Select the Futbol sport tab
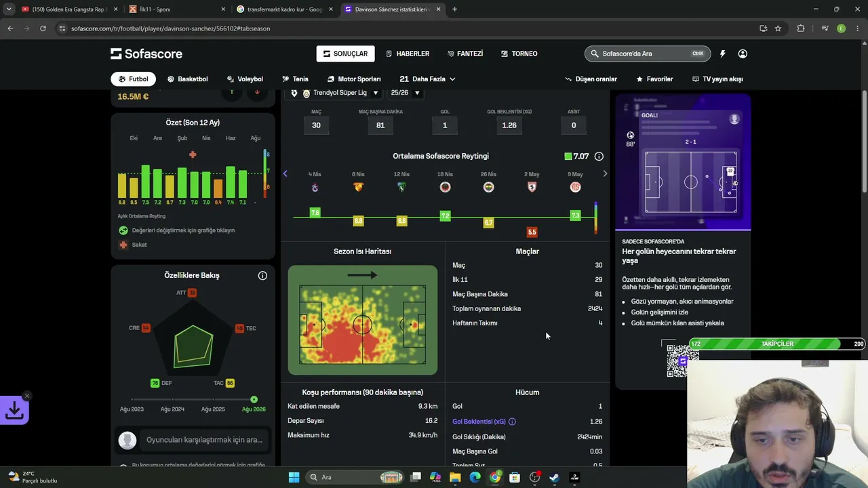The image size is (868, 488). [133, 79]
